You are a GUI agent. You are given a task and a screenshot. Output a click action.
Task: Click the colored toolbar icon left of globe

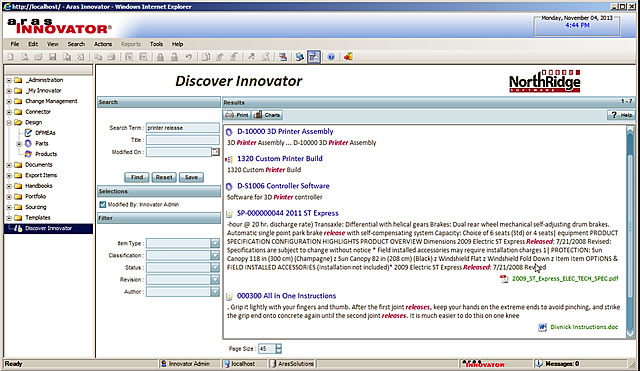point(282,57)
